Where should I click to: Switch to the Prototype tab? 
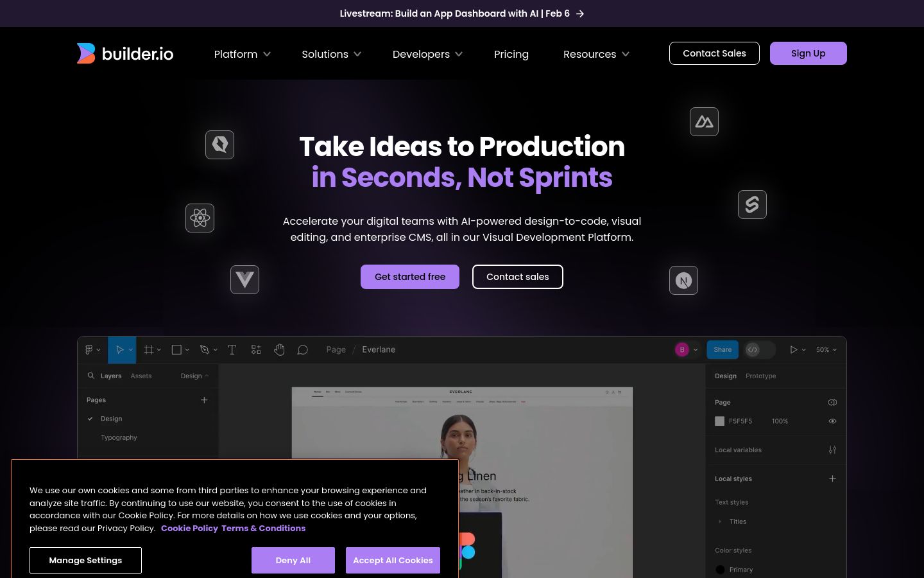pos(760,376)
